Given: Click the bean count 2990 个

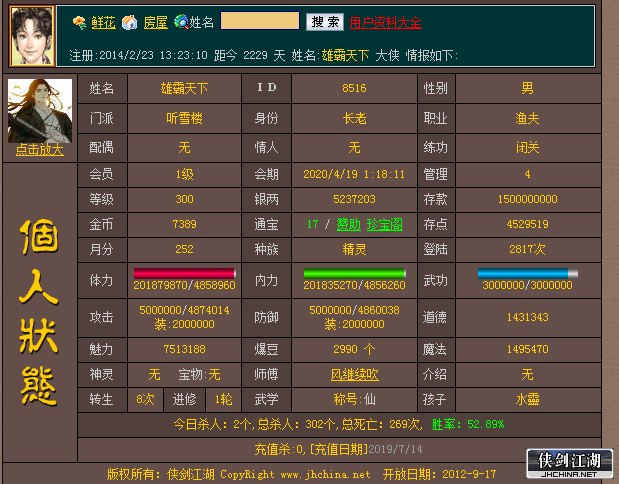Looking at the screenshot, I should click(x=354, y=349).
